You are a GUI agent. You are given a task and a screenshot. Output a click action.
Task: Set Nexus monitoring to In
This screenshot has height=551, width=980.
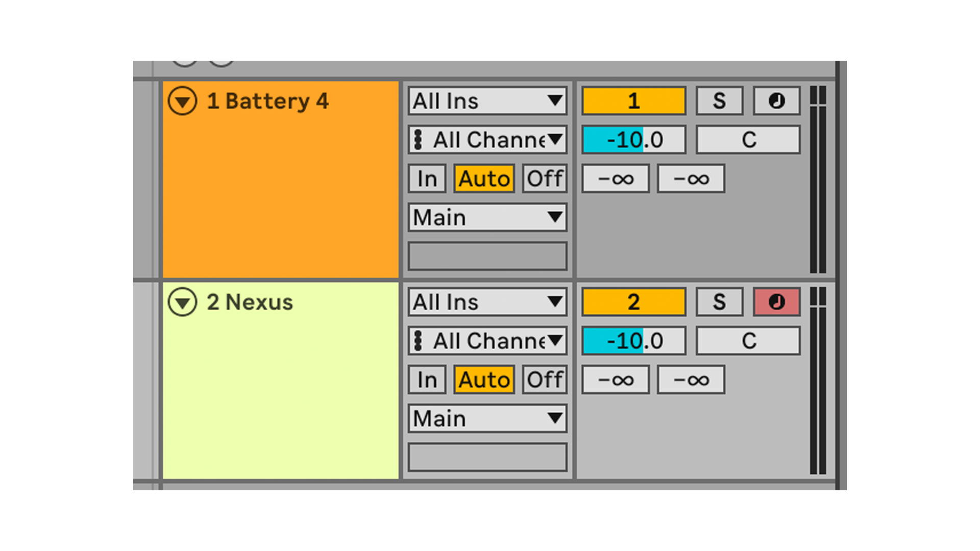pyautogui.click(x=427, y=380)
